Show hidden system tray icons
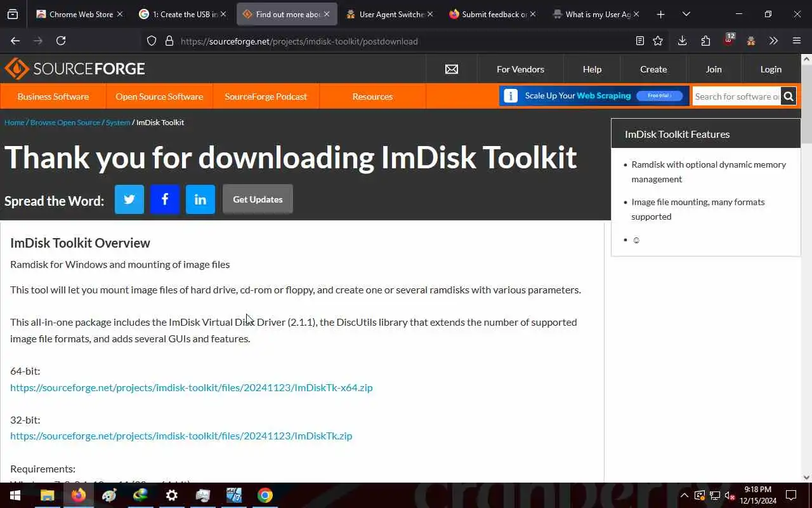Image resolution: width=812 pixels, height=508 pixels. (x=684, y=495)
